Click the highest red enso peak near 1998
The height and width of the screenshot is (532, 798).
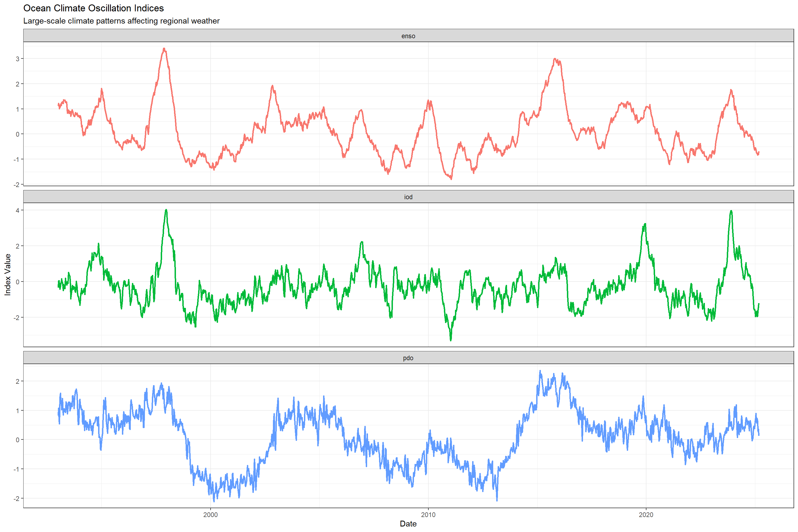coord(164,49)
